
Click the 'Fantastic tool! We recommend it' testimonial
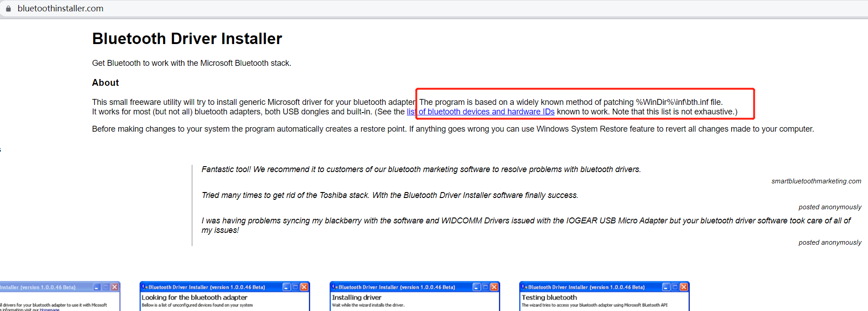(421, 169)
